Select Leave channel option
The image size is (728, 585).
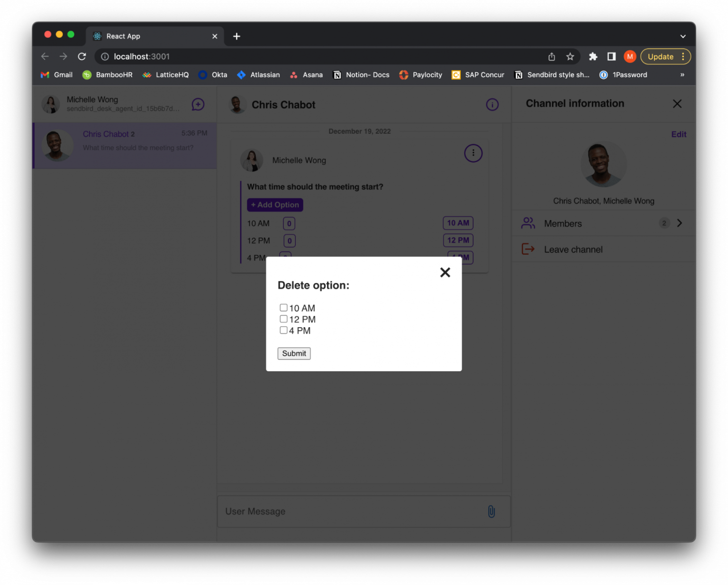pyautogui.click(x=603, y=249)
